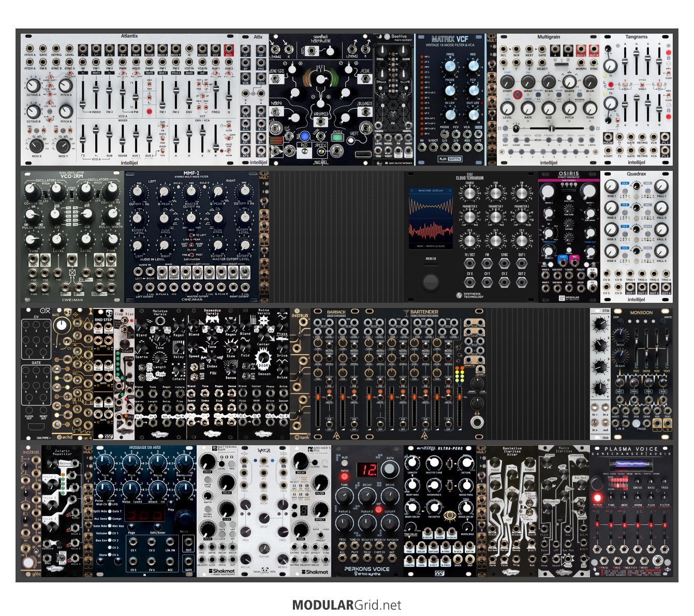Flip the 2P/4P filter switch on Atlantix

202,96
